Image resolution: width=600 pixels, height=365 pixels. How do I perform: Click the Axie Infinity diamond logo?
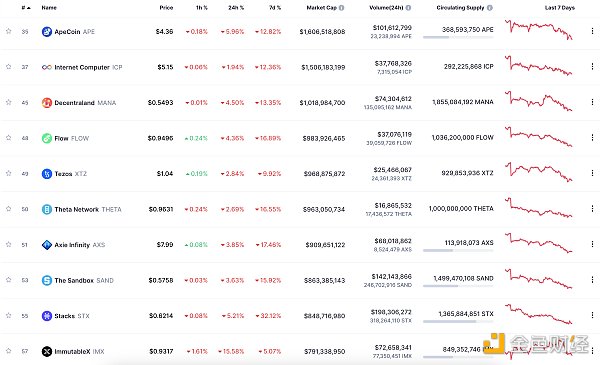coord(47,245)
